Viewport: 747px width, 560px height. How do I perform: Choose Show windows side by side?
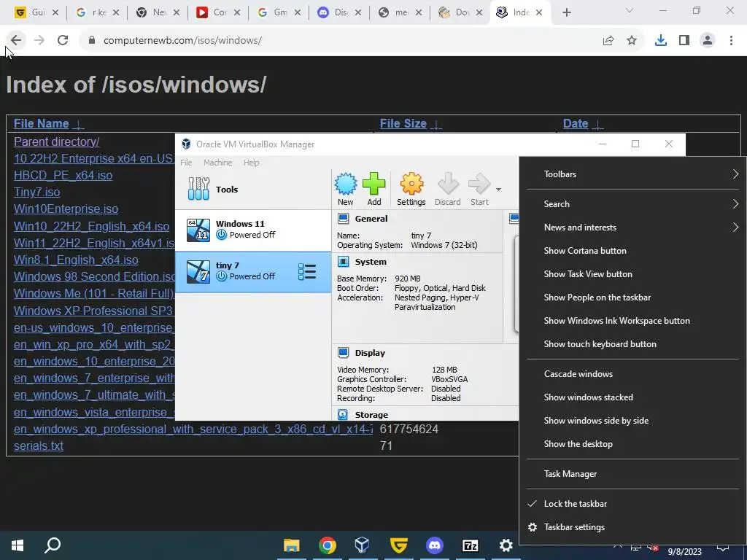(632, 421)
